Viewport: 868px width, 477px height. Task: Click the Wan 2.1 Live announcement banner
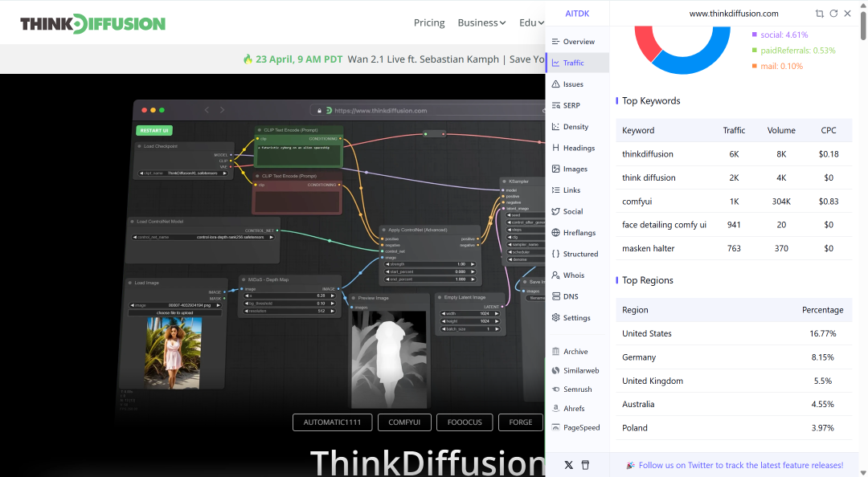[394, 59]
